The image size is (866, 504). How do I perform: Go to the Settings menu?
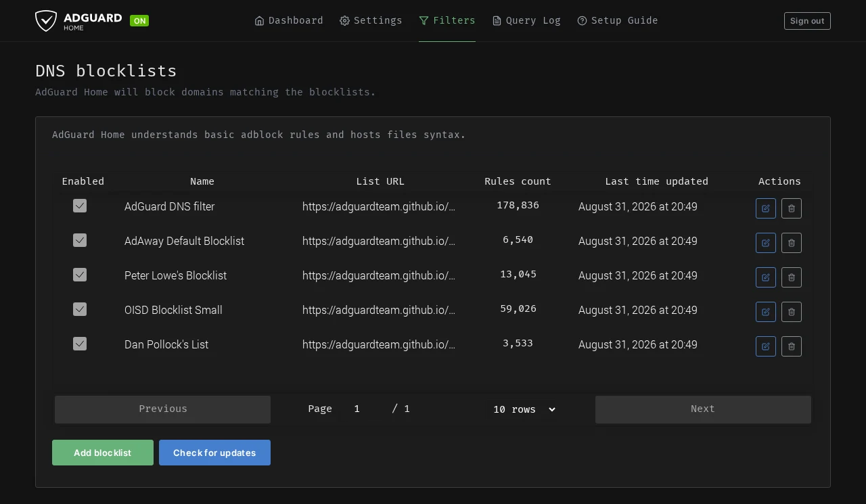tap(371, 20)
